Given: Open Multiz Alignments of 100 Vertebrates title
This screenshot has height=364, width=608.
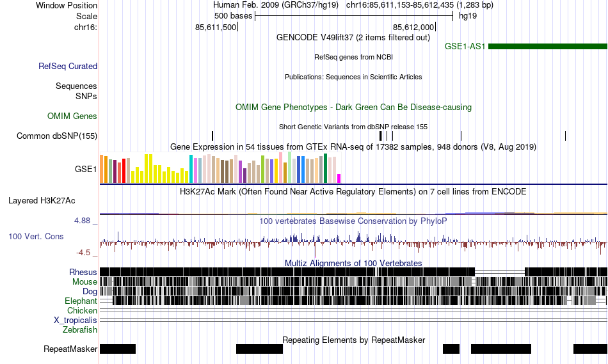Looking at the screenshot, I should (353, 263).
